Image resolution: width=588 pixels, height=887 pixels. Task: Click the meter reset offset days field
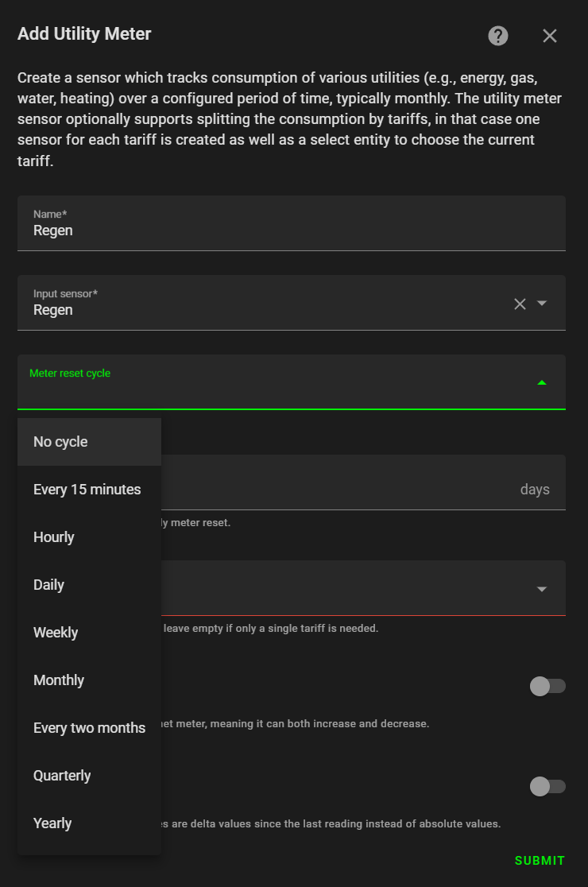pyautogui.click(x=364, y=482)
